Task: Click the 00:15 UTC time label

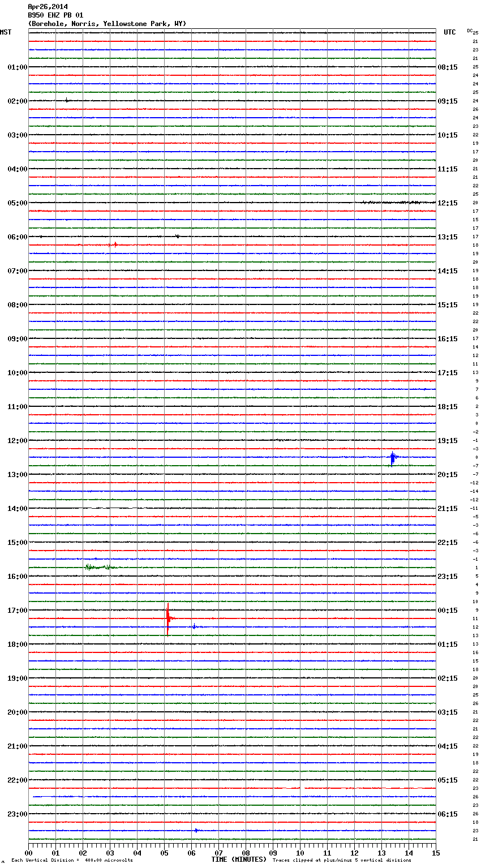Action: (448, 611)
